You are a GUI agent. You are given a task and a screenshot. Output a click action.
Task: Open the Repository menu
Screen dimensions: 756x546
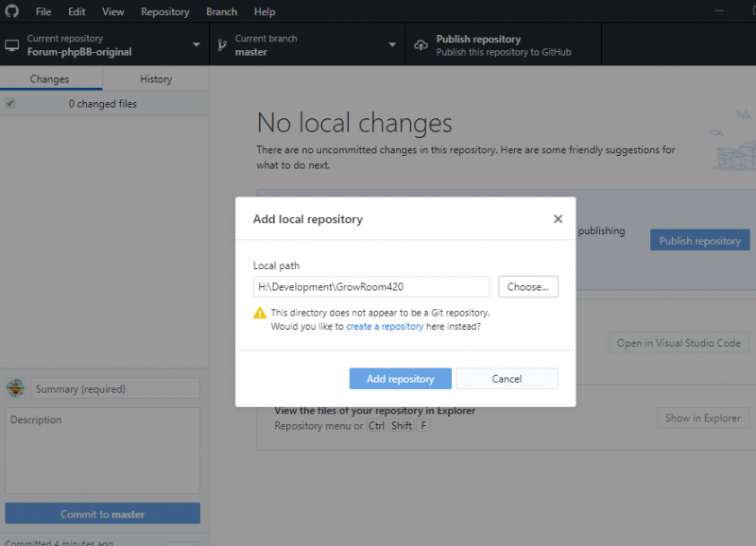[x=164, y=11]
